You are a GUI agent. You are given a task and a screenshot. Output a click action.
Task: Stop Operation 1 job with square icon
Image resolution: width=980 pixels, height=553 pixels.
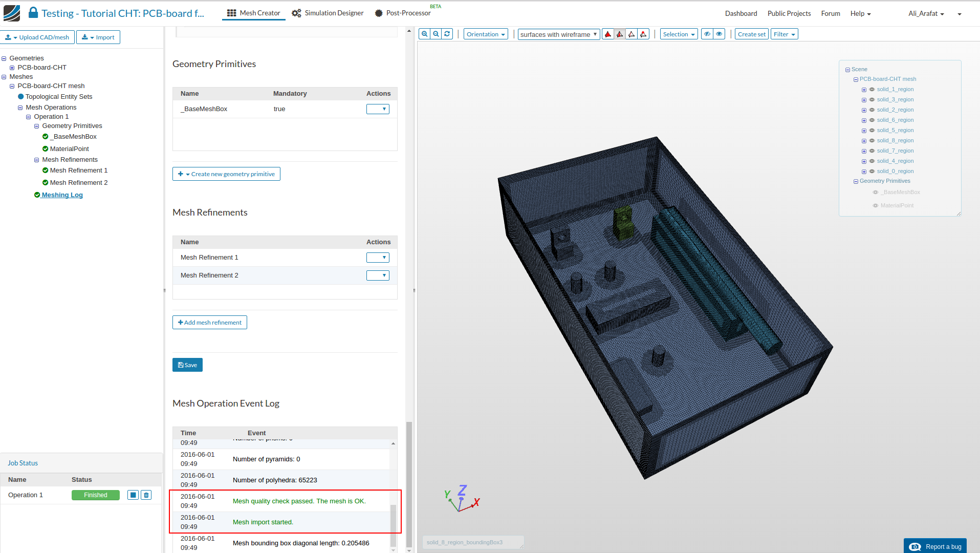click(133, 495)
